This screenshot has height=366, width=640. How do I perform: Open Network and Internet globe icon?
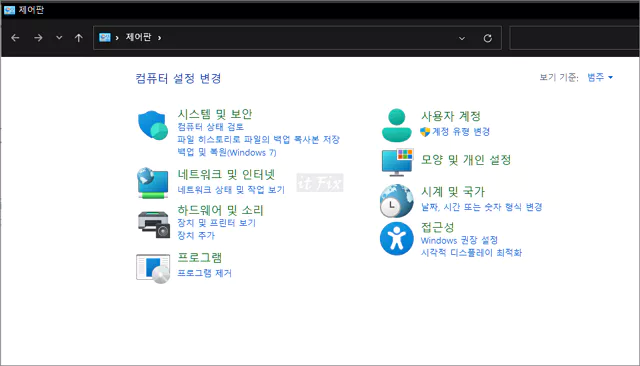(153, 183)
